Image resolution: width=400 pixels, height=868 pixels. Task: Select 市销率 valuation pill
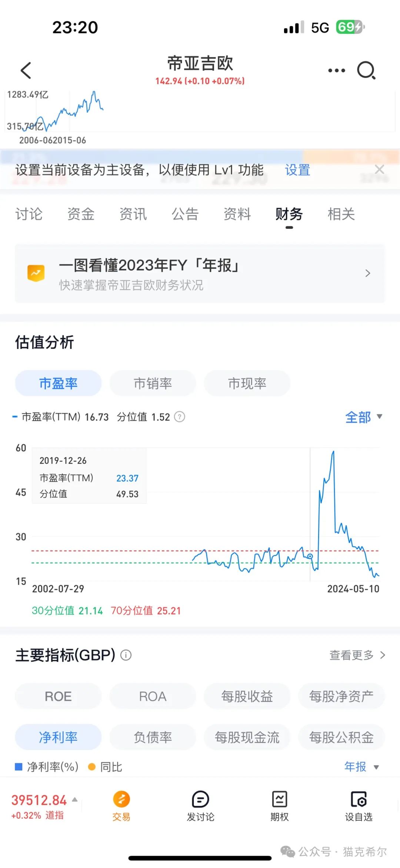point(153,383)
